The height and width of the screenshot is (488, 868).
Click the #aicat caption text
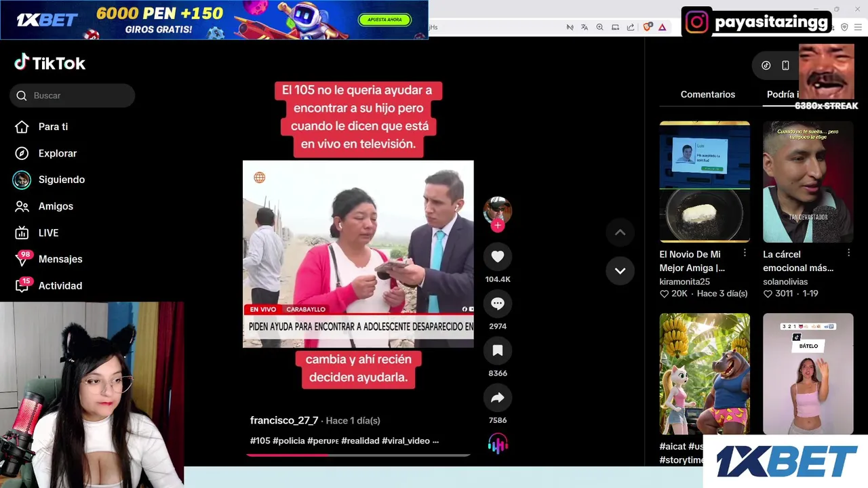[x=673, y=446]
